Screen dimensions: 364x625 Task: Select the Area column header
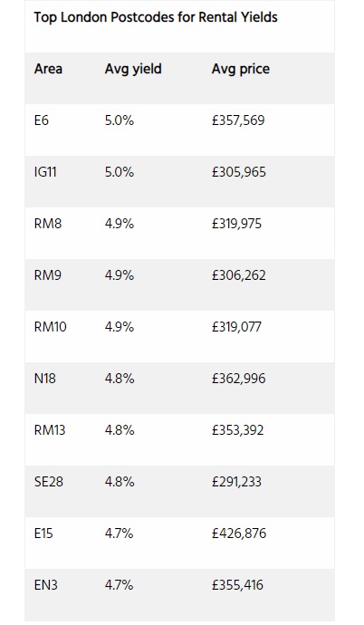48,69
